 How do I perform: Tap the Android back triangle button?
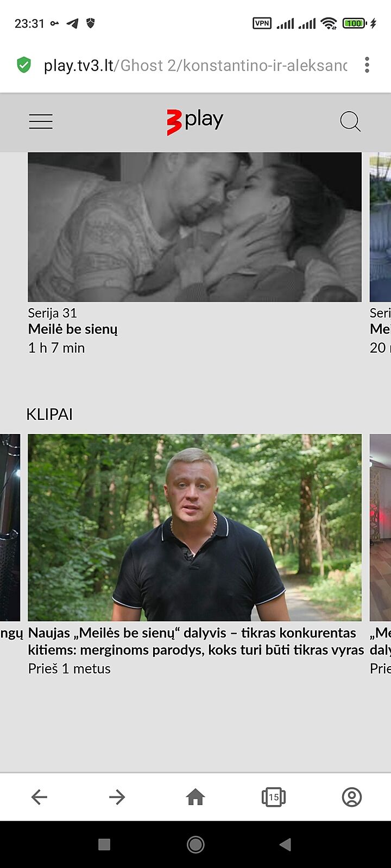click(285, 844)
